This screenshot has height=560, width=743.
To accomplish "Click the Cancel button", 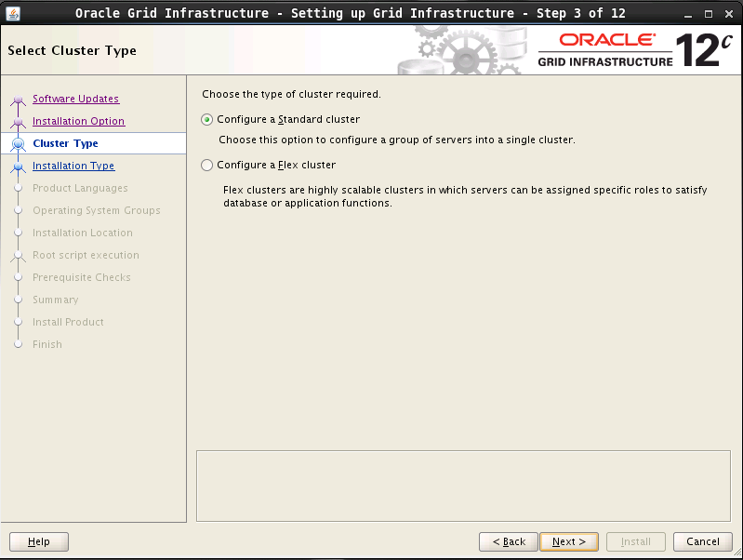I will [702, 541].
